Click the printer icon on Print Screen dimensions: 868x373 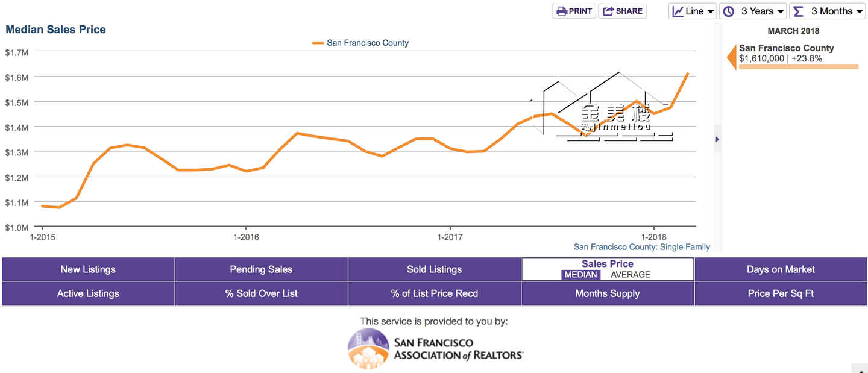(562, 11)
